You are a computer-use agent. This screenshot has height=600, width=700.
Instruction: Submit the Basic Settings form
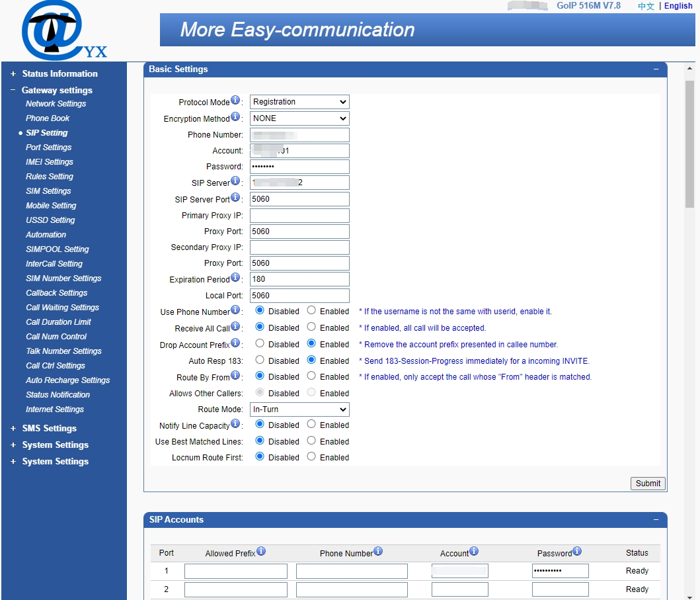(648, 483)
